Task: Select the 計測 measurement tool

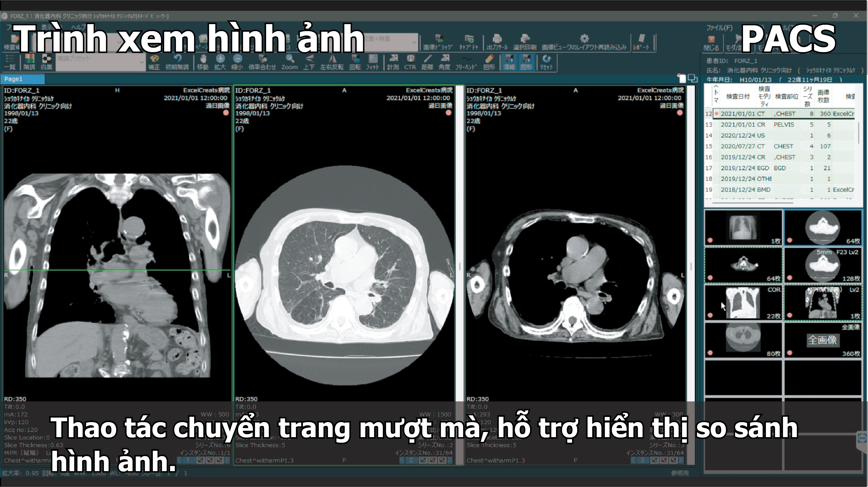Action: [x=393, y=62]
